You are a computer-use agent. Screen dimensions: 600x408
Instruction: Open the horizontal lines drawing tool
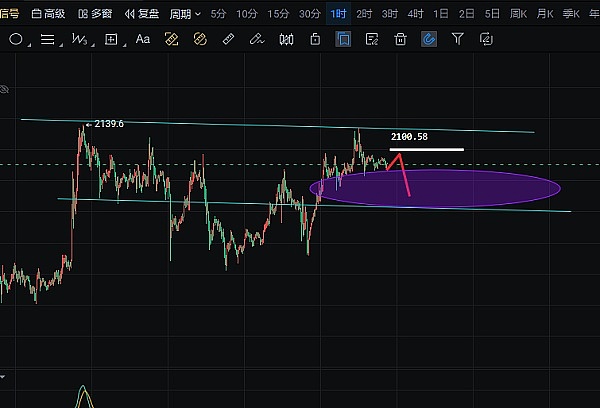pyautogui.click(x=47, y=39)
